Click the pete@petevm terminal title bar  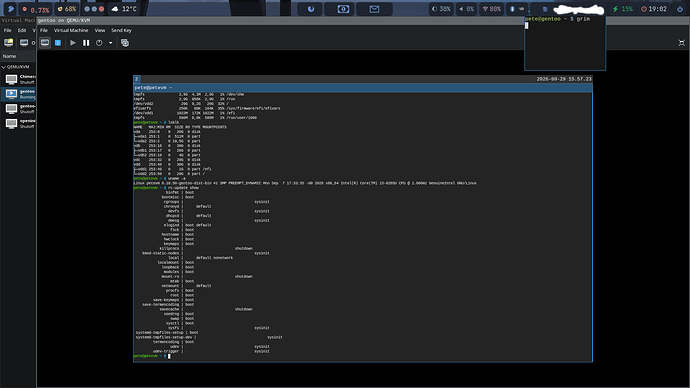coord(363,88)
